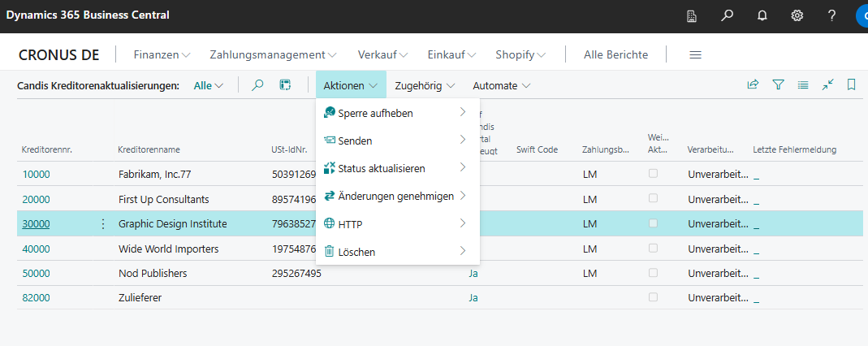Screen dimensions: 868x346
Task: Choose Änderungen genehmigen menu entry
Action: click(395, 196)
